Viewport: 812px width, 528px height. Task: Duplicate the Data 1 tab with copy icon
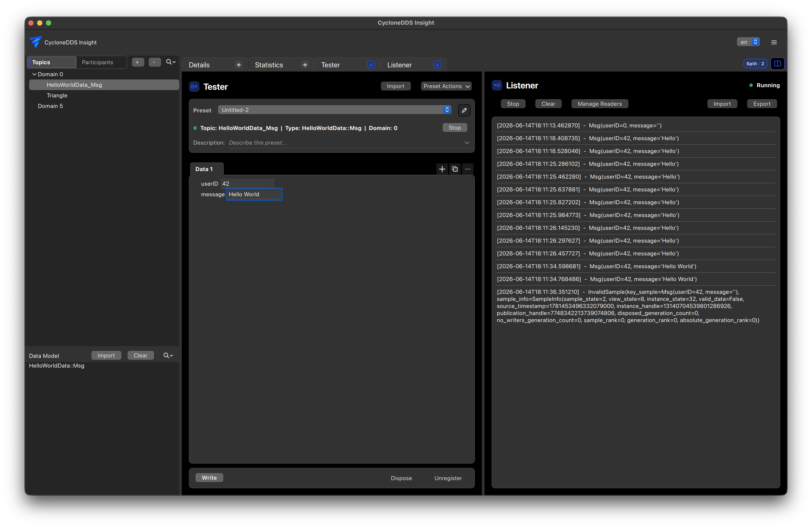pyautogui.click(x=455, y=169)
